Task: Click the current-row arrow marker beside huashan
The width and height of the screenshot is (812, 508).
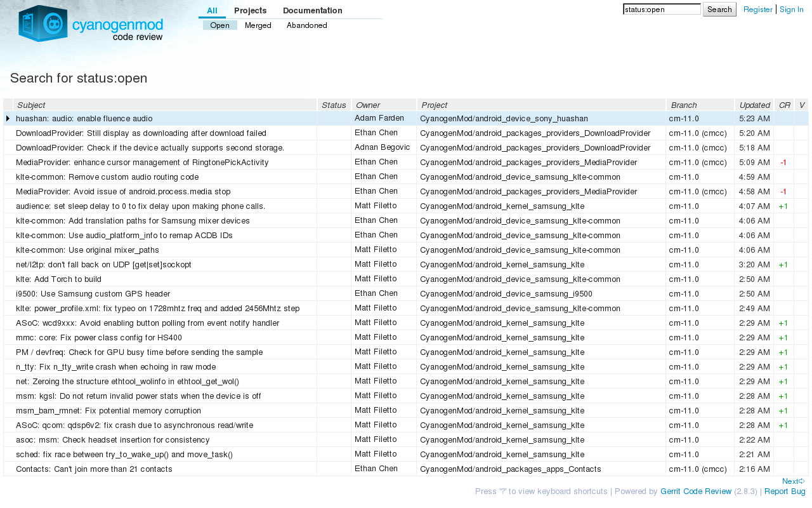Action: click(x=8, y=118)
